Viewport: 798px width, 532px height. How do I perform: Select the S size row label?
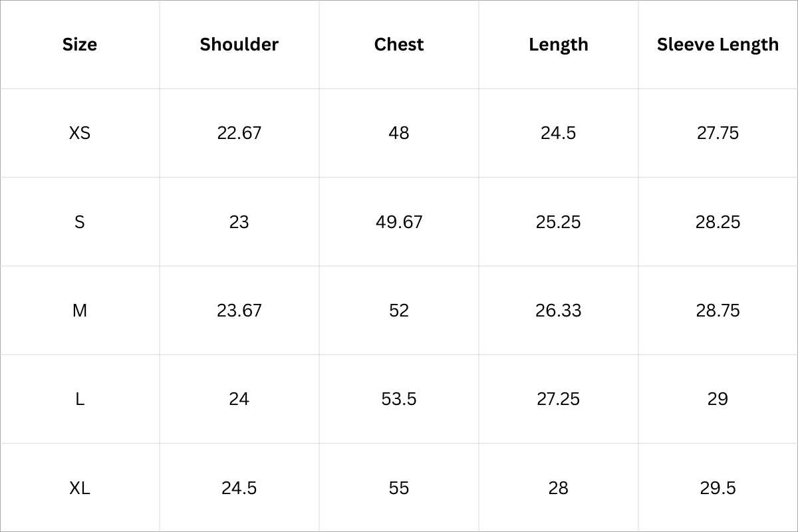click(x=80, y=222)
